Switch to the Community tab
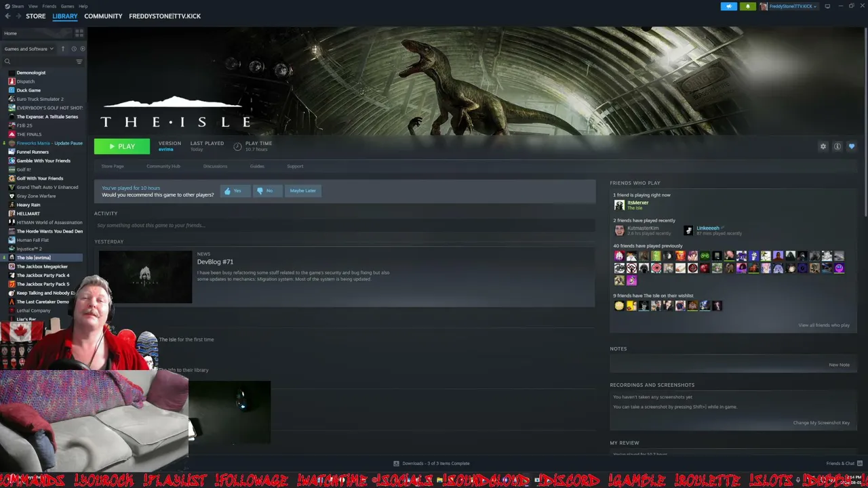The width and height of the screenshot is (868, 488). [103, 16]
